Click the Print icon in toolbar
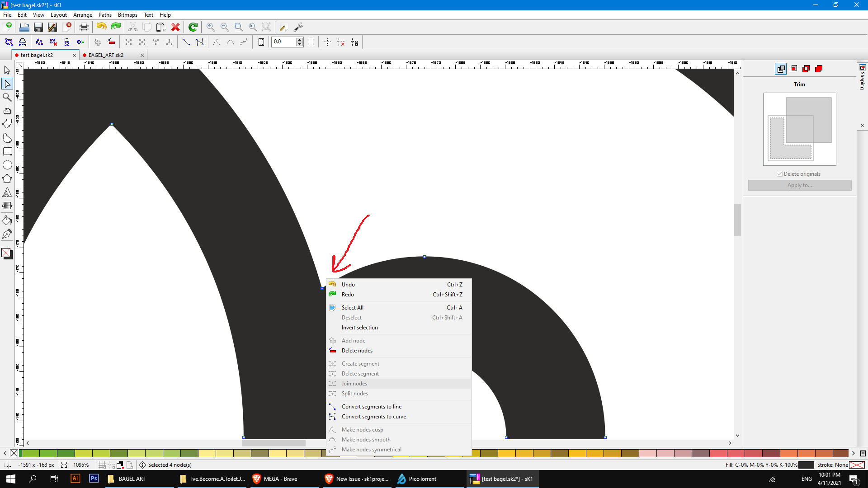The width and height of the screenshot is (868, 488). 84,27
